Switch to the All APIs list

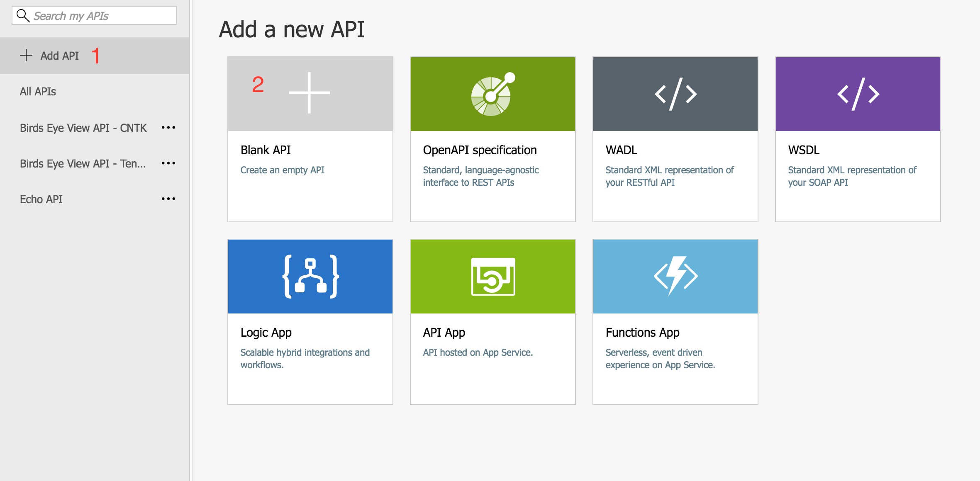[x=38, y=92]
